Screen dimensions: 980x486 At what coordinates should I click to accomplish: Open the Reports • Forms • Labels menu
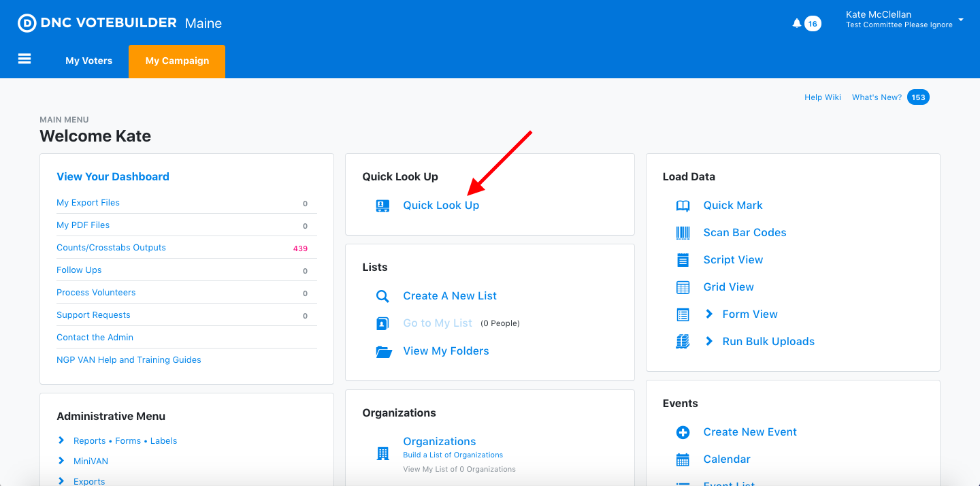[125, 441]
